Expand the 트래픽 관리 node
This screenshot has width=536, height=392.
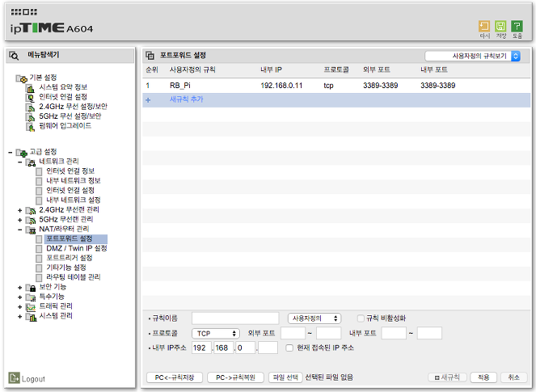tap(20, 307)
